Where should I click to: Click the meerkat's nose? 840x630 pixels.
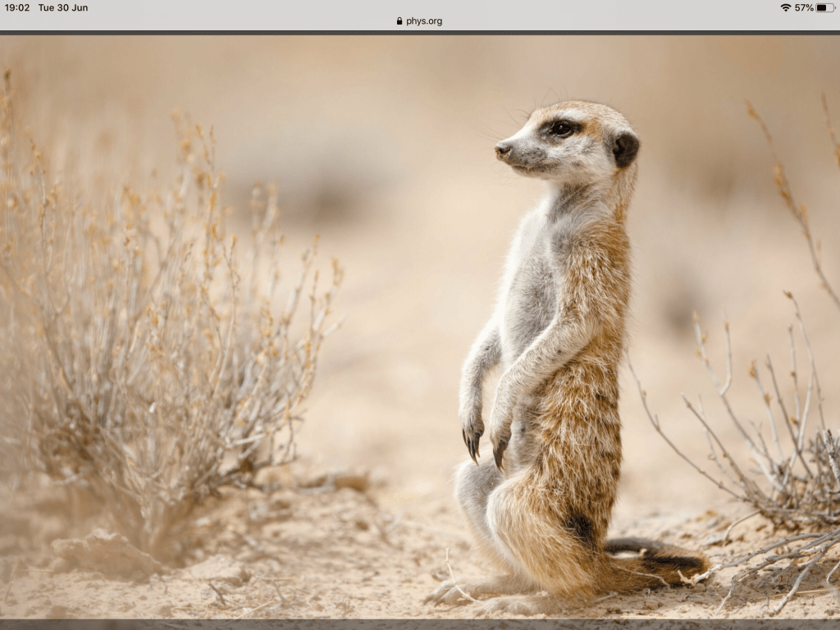[x=501, y=149]
